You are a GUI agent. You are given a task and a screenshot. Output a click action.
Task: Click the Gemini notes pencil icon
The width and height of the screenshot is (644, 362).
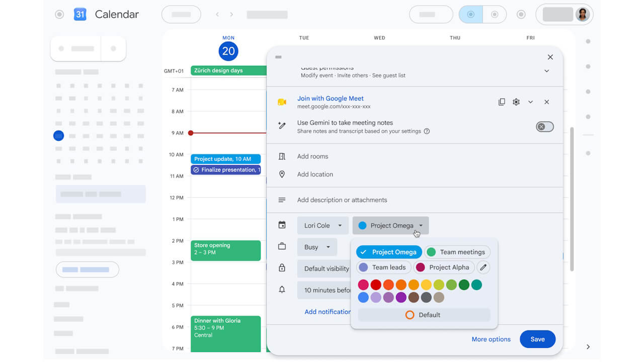coord(282,126)
